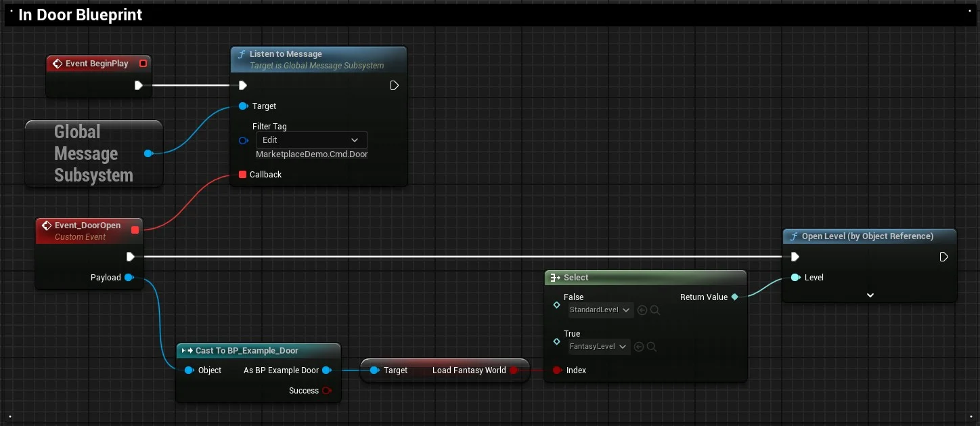Select the Event_DoorOpen custom event title
The image size is (980, 426).
tap(87, 226)
